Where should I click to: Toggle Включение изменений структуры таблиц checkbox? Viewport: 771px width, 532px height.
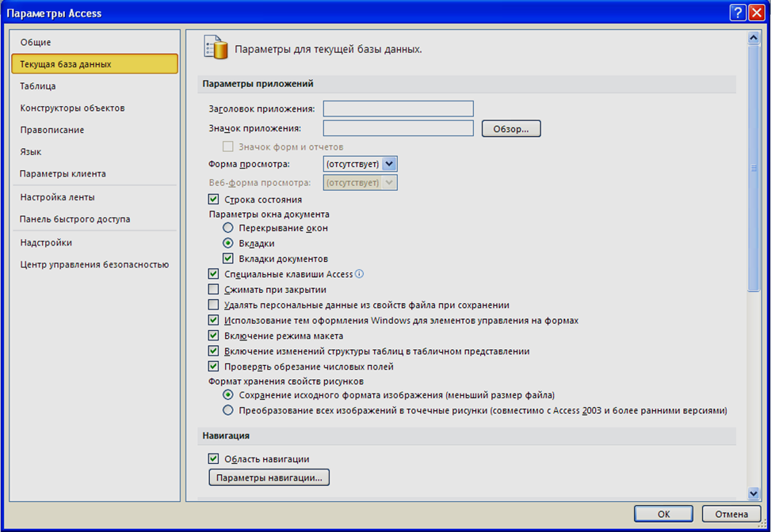213,351
